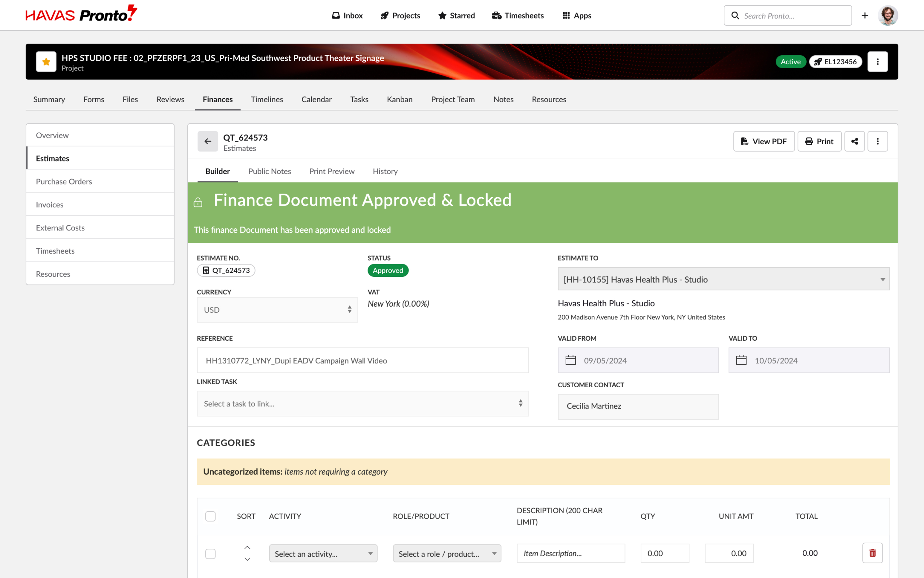Switch to the Files tab
This screenshot has height=578, width=924.
pyautogui.click(x=130, y=99)
